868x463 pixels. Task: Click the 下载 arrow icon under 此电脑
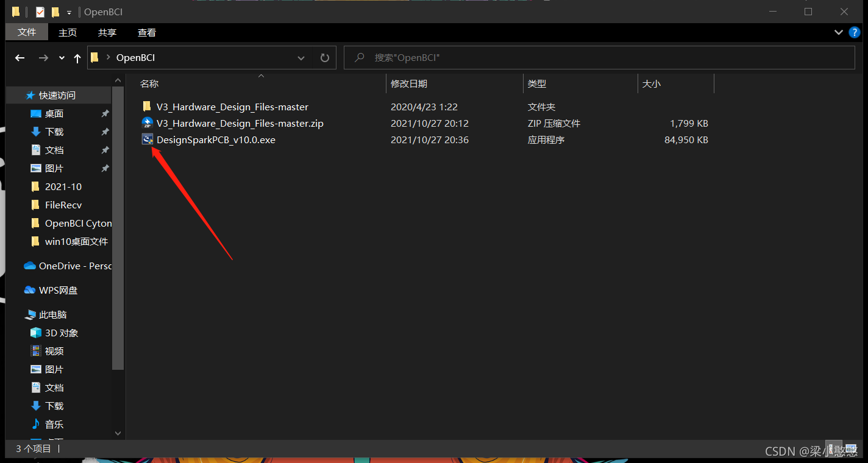click(35, 406)
